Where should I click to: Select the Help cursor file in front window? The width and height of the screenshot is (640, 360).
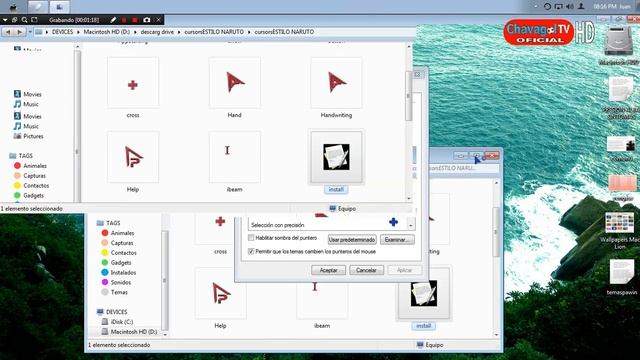tap(133, 162)
